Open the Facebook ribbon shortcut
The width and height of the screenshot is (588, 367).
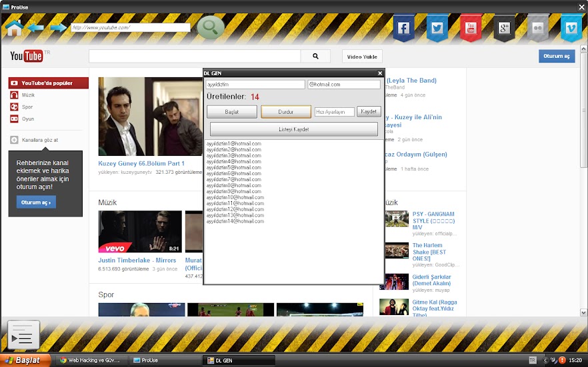(x=403, y=28)
